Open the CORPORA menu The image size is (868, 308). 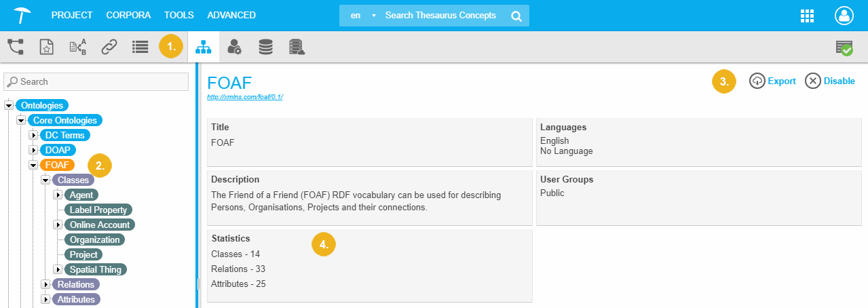[x=128, y=15]
